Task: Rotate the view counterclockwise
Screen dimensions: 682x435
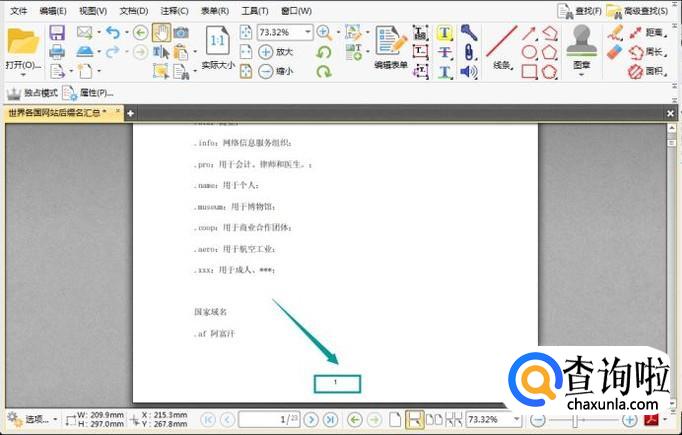Action: (x=324, y=52)
